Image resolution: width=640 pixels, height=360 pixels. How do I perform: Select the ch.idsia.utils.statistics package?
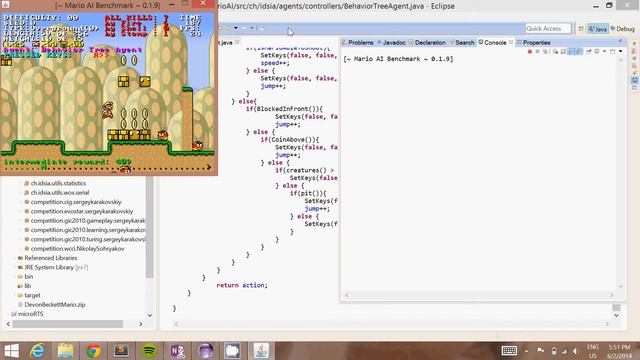pyautogui.click(x=58, y=183)
